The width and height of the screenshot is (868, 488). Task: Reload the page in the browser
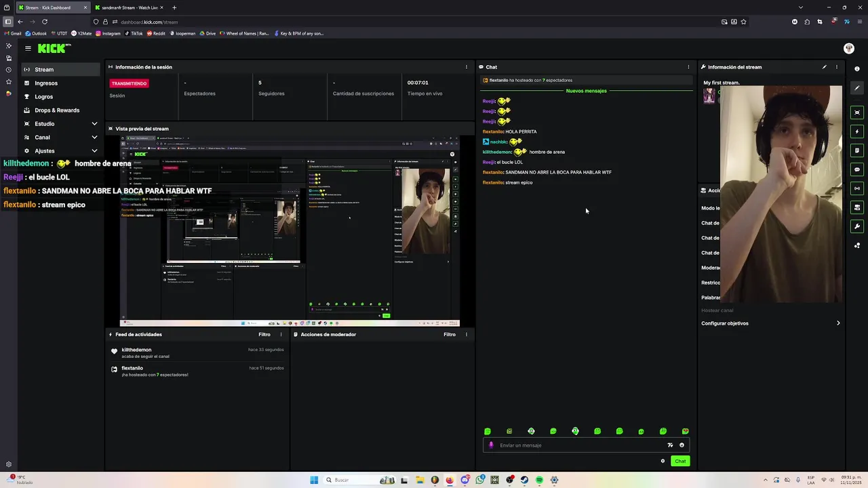(44, 22)
